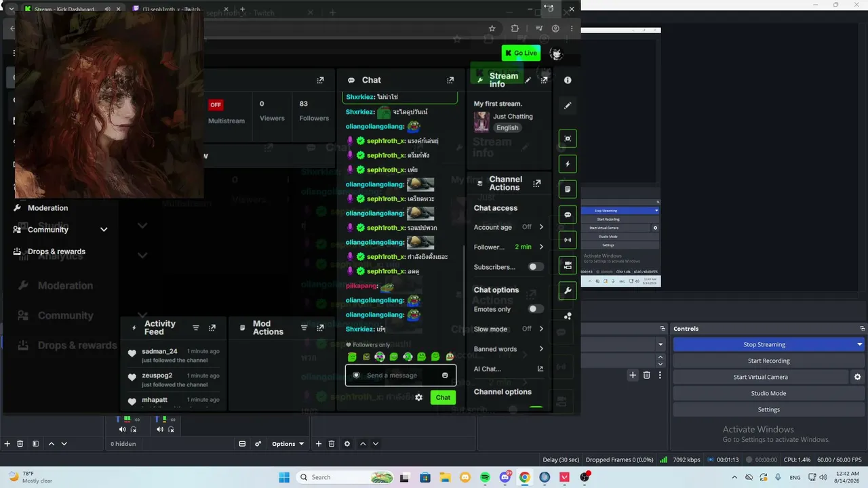Toggle the Emotes only switch

pos(536,309)
